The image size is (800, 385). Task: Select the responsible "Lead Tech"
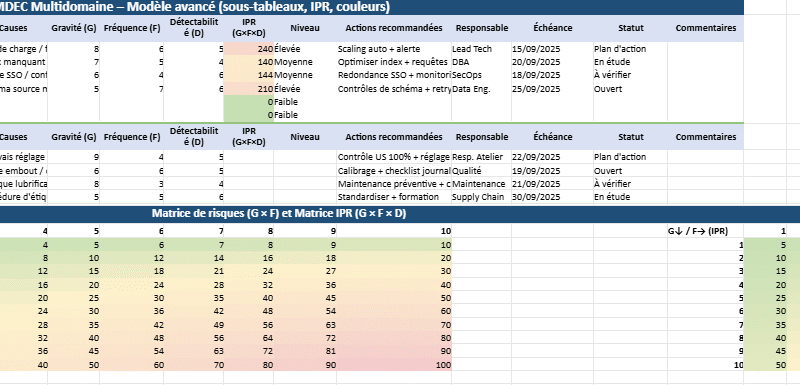tap(481, 49)
